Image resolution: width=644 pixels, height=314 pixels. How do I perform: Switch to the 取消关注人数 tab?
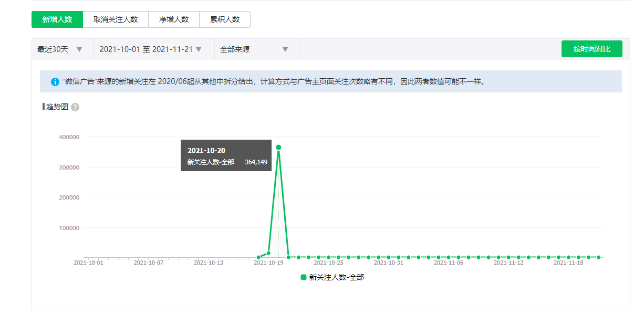pos(116,19)
